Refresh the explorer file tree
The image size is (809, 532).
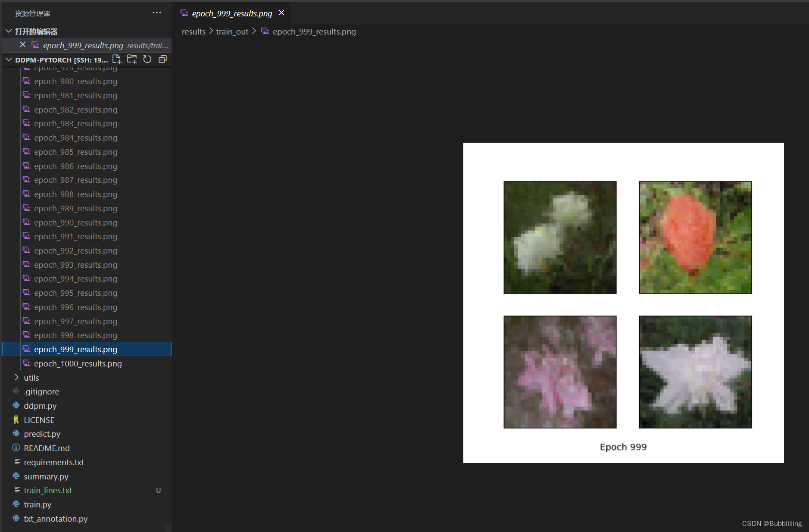(x=147, y=59)
